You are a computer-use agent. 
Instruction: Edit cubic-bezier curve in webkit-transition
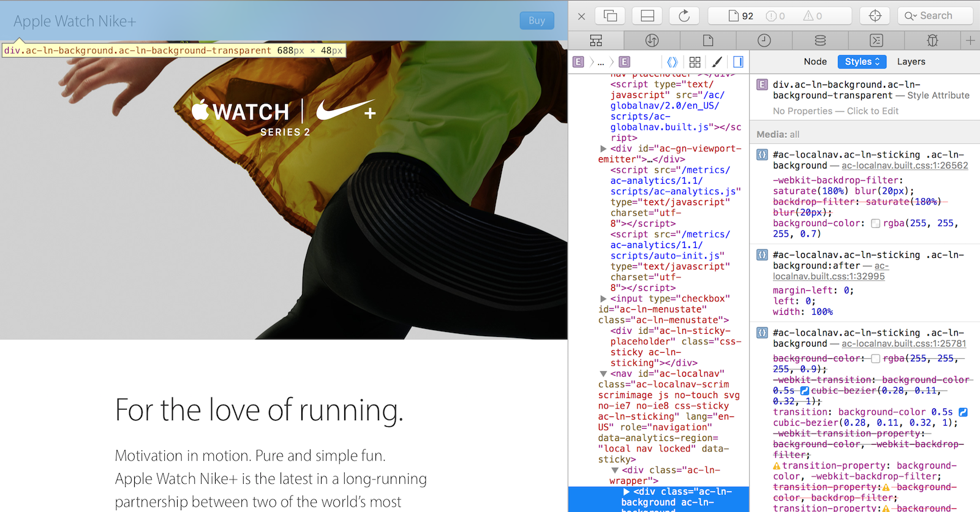[805, 391]
